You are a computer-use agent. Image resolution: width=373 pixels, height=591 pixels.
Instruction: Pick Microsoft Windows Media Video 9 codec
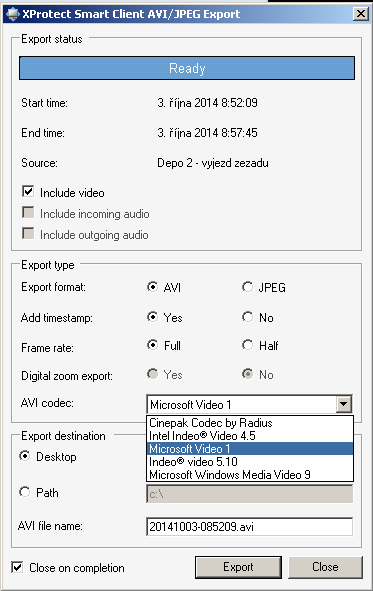click(250, 475)
